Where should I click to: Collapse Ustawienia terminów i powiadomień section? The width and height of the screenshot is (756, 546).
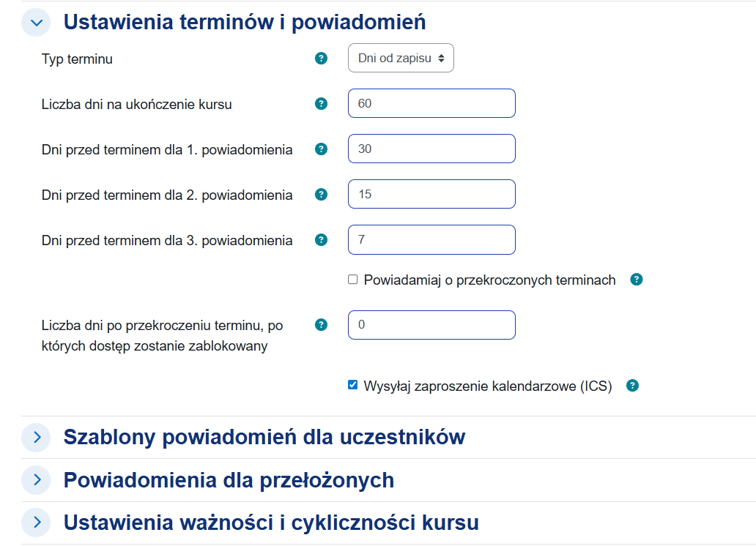coord(36,22)
